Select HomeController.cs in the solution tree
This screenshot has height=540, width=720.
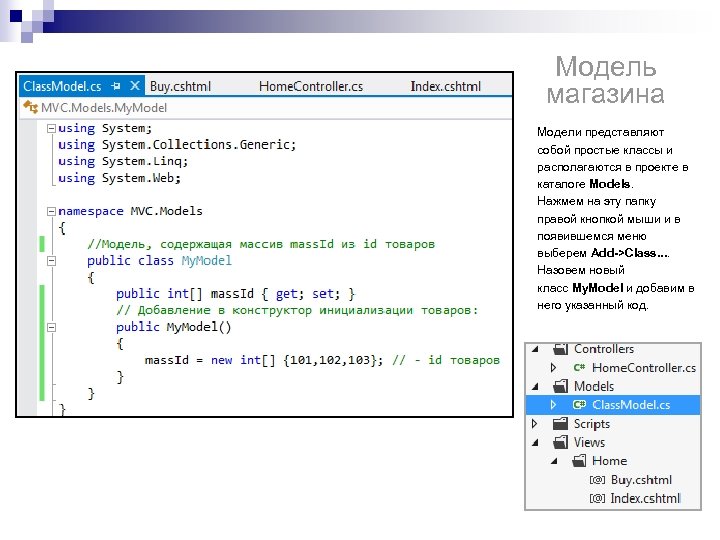tap(644, 367)
